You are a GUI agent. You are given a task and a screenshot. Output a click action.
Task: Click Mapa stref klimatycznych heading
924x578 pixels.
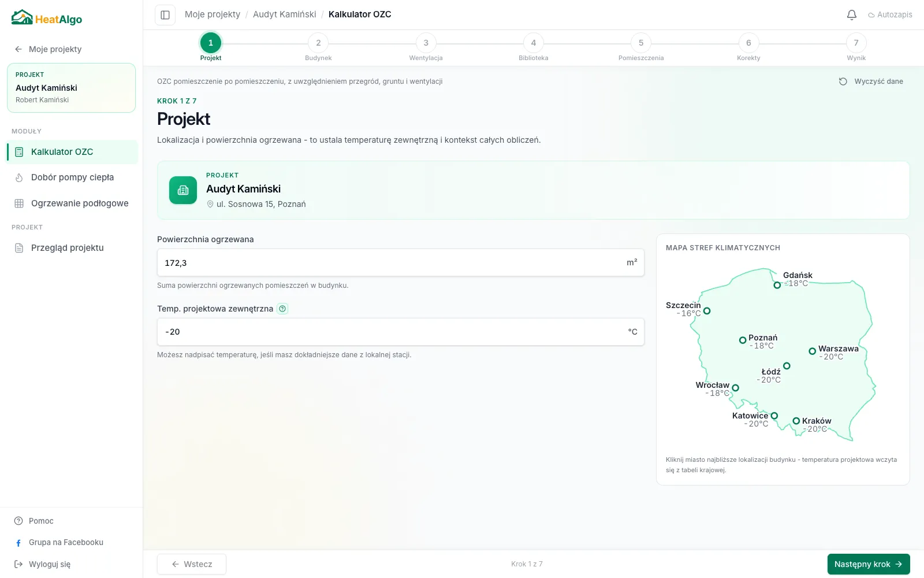(x=723, y=248)
